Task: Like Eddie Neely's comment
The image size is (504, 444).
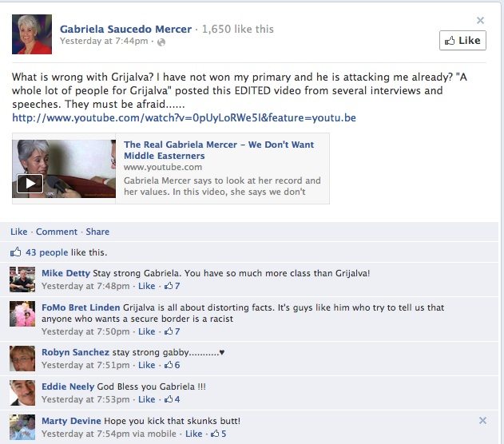Action: 147,399
